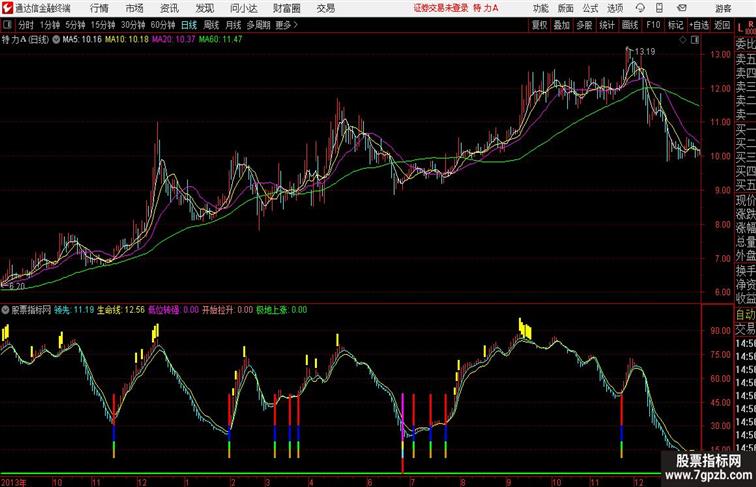Screen dimensions: 756x487
Task: Select the 月线 monthly chart tab
Action: 233,25
